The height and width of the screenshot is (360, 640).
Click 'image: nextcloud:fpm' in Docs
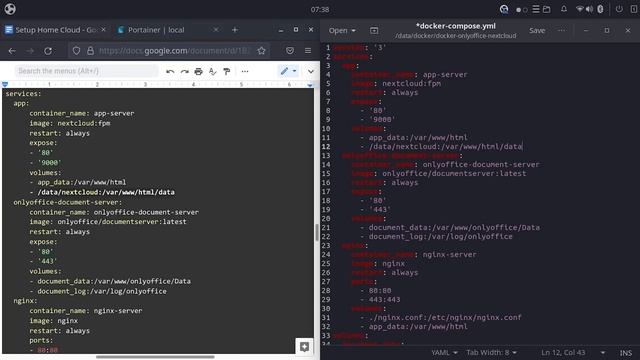[x=69, y=123]
